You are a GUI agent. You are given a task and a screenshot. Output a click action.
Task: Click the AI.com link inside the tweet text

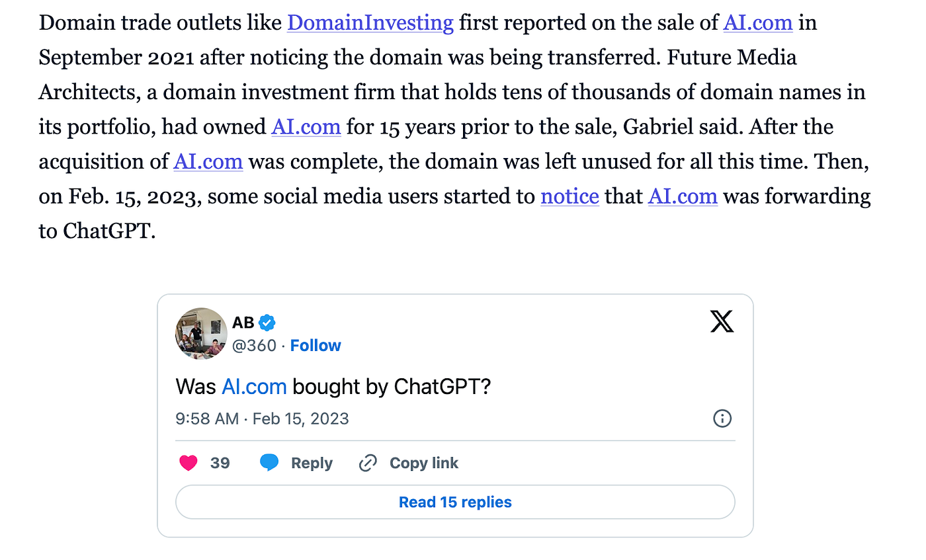pos(254,386)
